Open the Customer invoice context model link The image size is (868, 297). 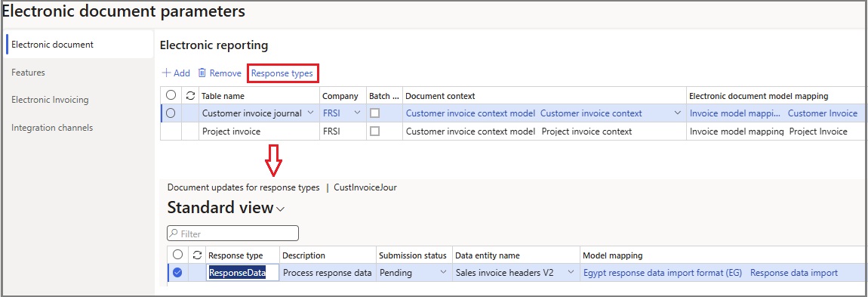tap(470, 113)
